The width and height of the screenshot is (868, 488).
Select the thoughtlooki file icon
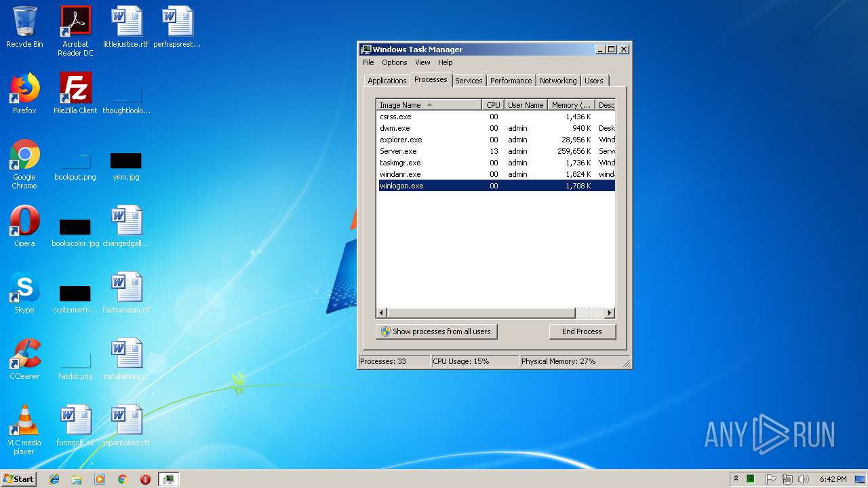point(126,100)
